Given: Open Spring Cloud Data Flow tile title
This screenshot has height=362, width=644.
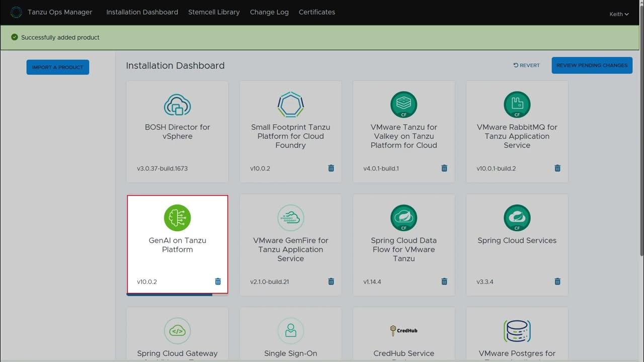Looking at the screenshot, I should [404, 249].
